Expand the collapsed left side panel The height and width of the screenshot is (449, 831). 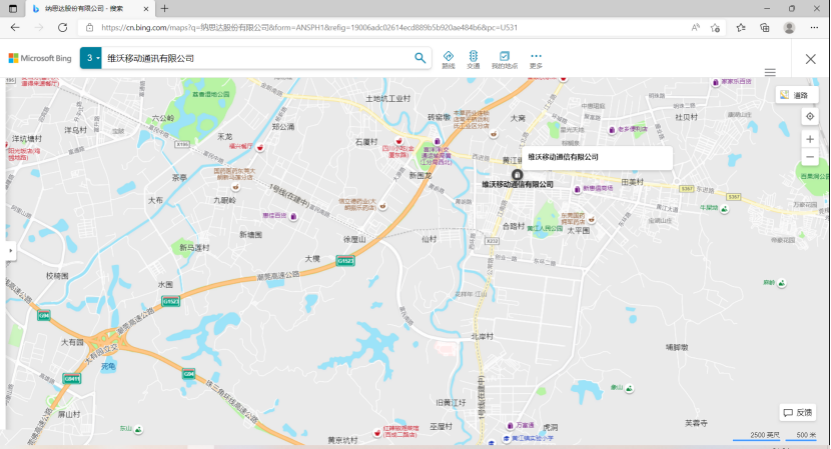[x=10, y=250]
